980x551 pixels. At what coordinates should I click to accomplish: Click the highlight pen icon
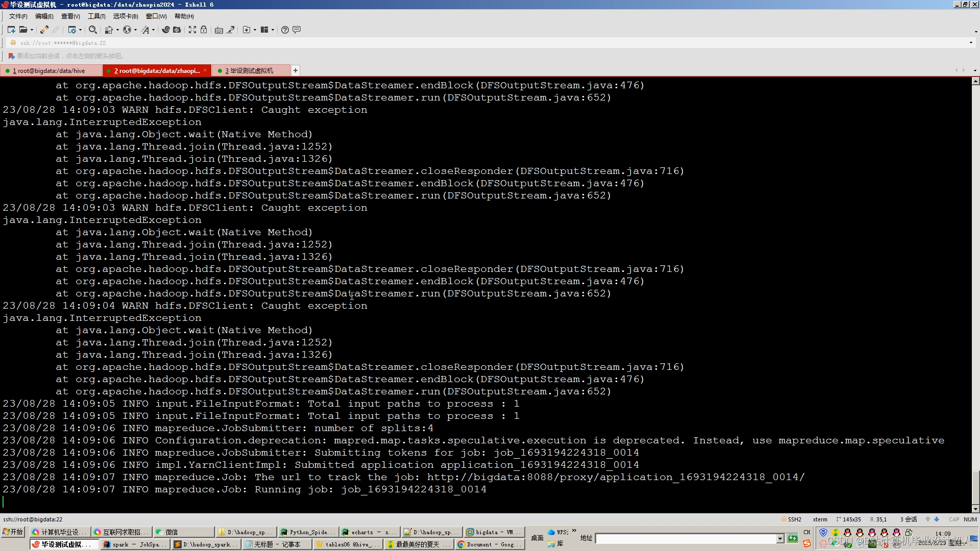pos(231,30)
